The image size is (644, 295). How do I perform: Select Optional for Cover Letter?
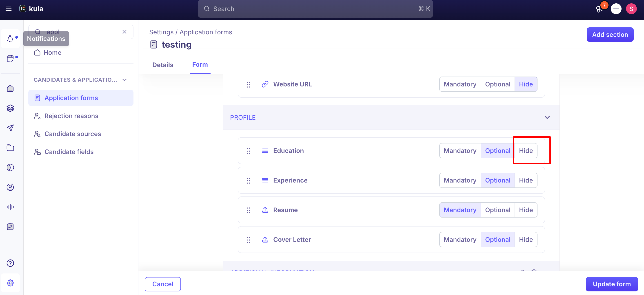coord(497,240)
